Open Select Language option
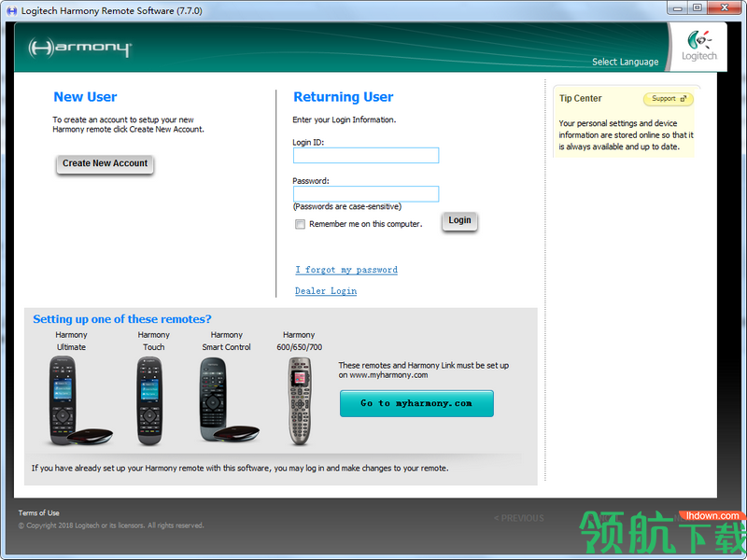 [x=625, y=62]
